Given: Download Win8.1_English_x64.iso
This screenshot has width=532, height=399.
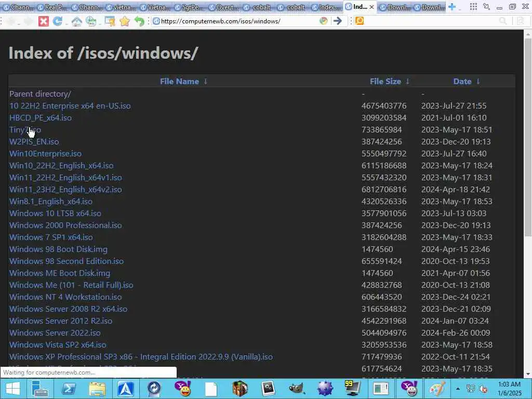Looking at the screenshot, I should tap(51, 202).
